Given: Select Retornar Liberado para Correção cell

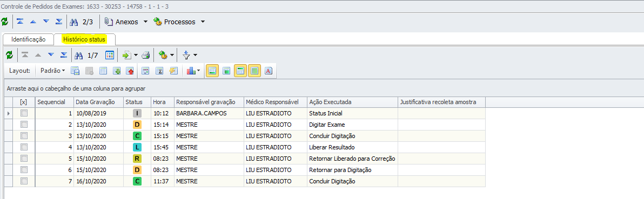Looking at the screenshot, I should pos(352,159).
